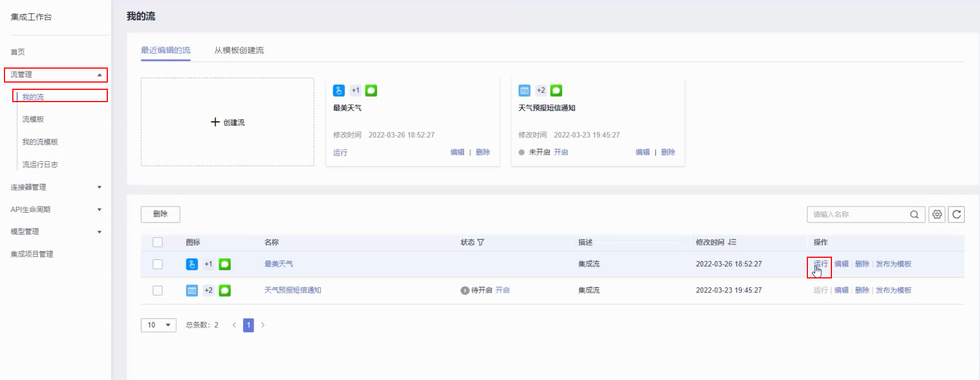
Task: Click 开启 on the 天气预报短信通知 card
Action: (561, 152)
